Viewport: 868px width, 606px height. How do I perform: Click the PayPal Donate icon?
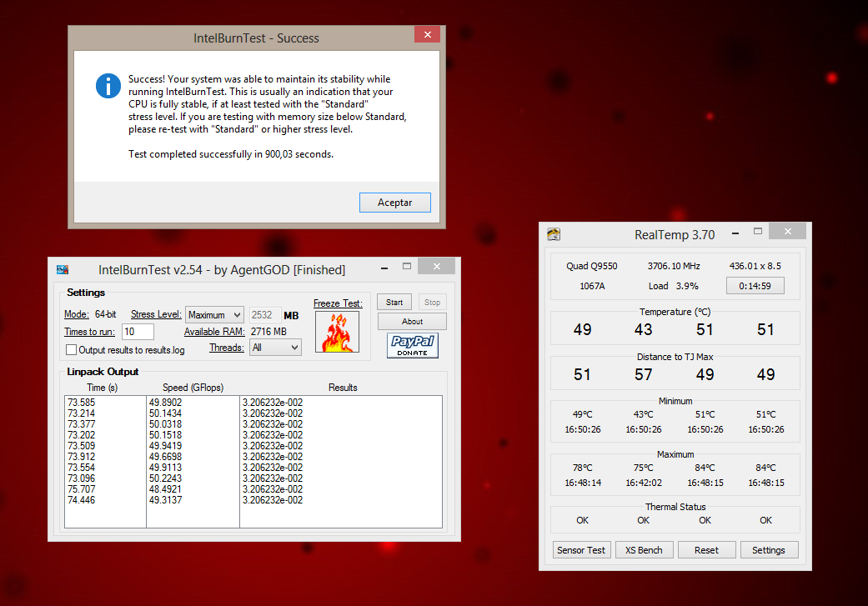412,346
